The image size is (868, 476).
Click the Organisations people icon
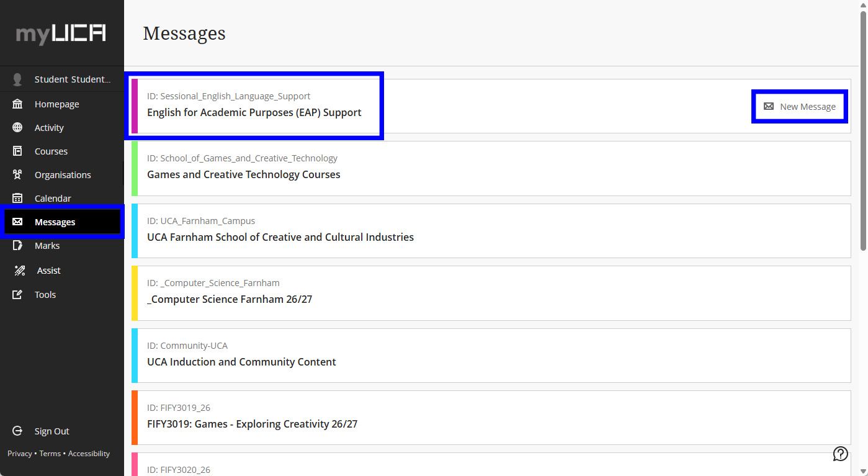coord(17,174)
